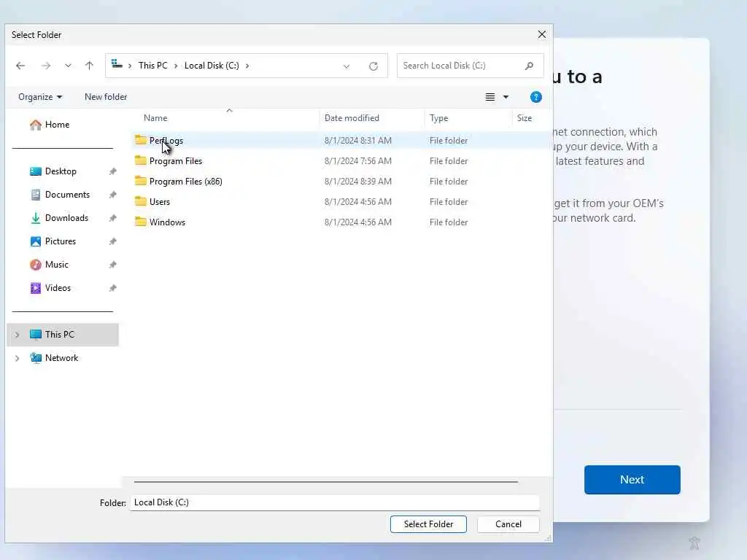Click the forward navigation arrow
This screenshot has width=747, height=560.
(x=46, y=66)
